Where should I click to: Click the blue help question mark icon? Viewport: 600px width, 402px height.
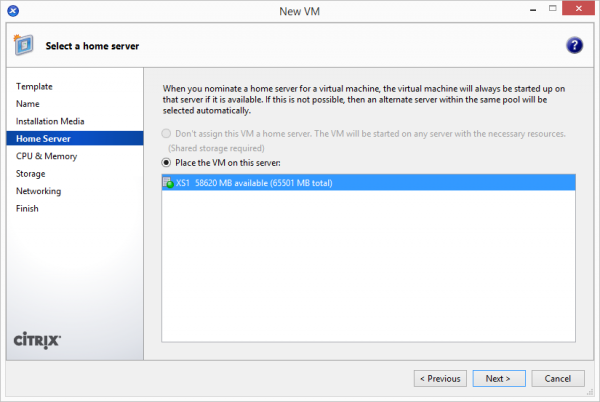pos(574,46)
